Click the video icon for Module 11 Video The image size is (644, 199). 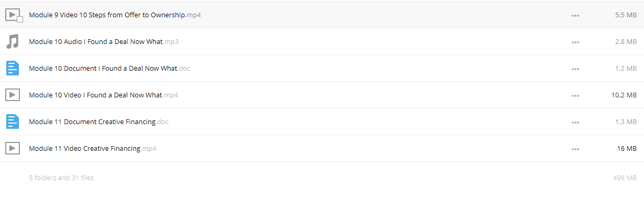13,148
